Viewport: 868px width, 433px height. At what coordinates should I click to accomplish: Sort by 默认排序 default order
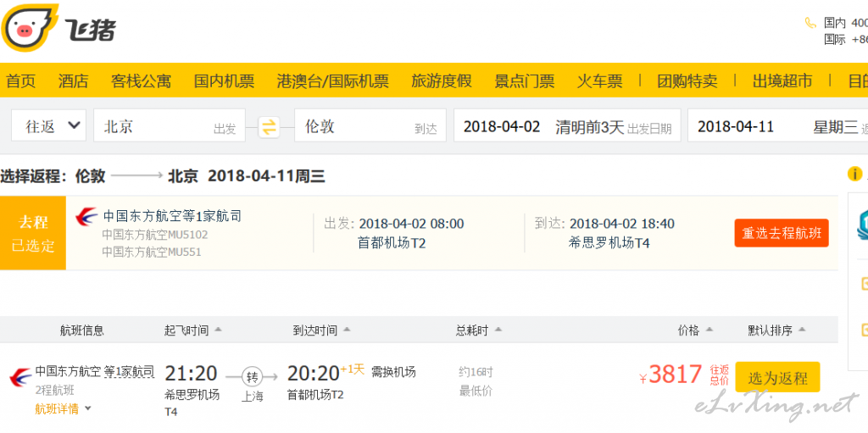776,330
